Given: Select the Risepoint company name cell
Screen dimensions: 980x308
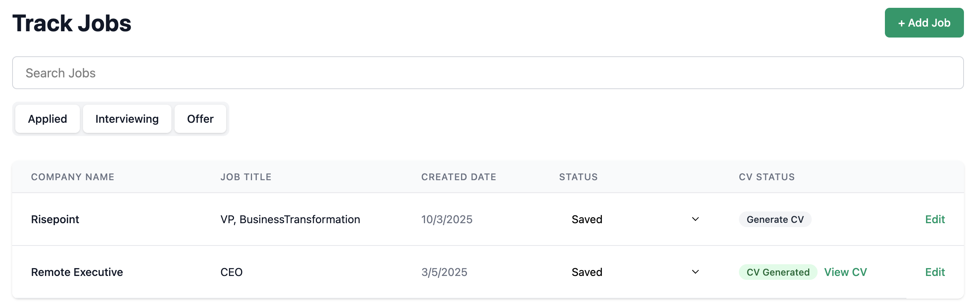Looking at the screenshot, I should [55, 219].
